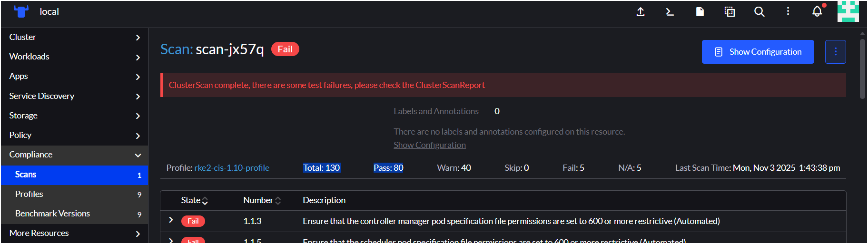Download the KubeConfig file icon

(x=700, y=12)
